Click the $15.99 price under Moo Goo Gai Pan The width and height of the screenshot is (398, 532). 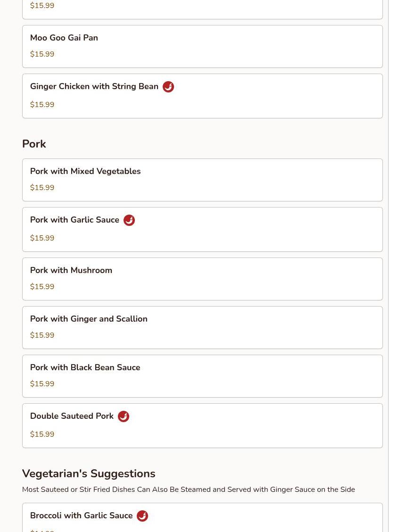tap(42, 54)
